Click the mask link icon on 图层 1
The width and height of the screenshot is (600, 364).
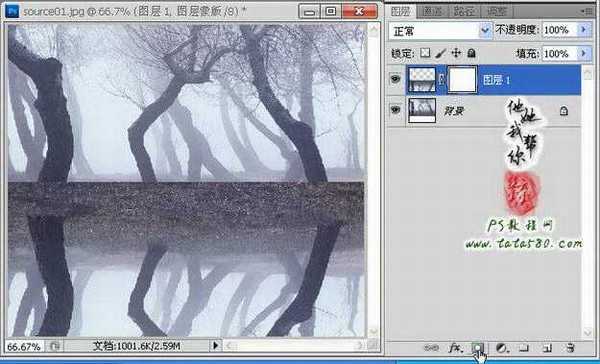coord(441,80)
